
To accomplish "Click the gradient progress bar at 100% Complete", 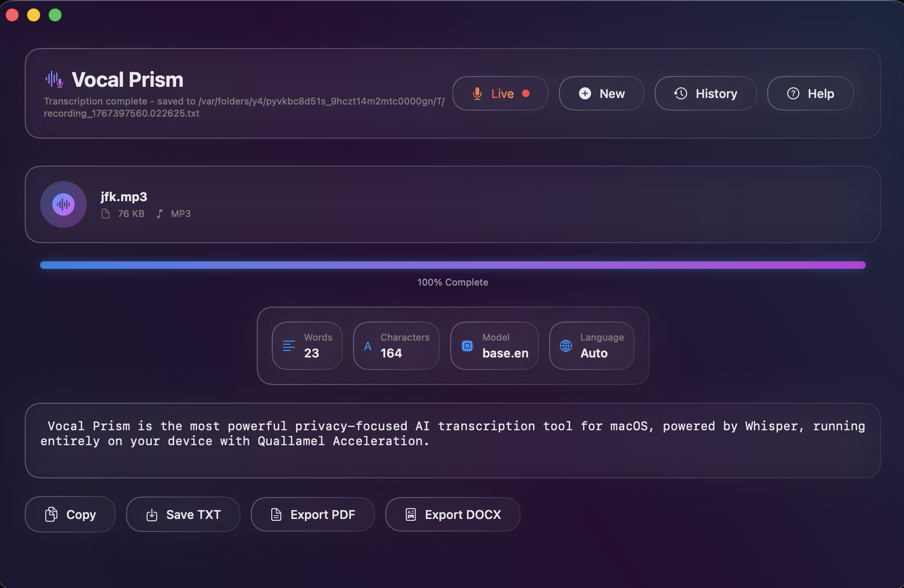I will pyautogui.click(x=452, y=265).
